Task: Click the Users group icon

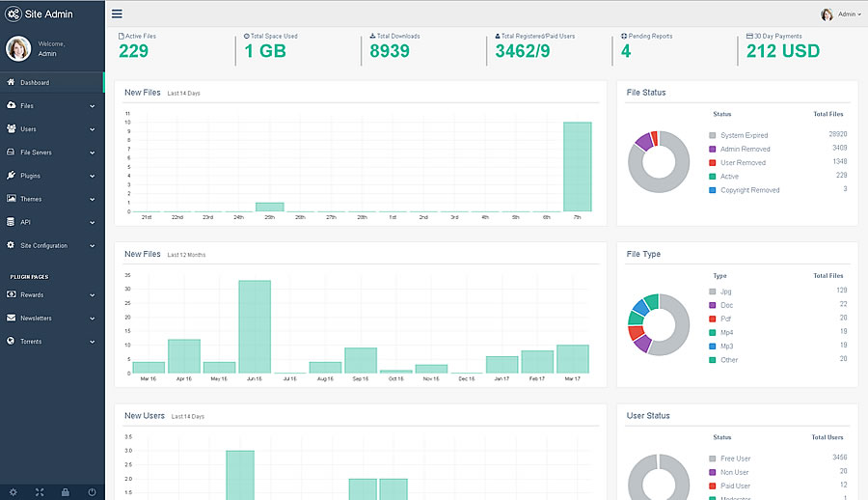Action: pyautogui.click(x=11, y=128)
